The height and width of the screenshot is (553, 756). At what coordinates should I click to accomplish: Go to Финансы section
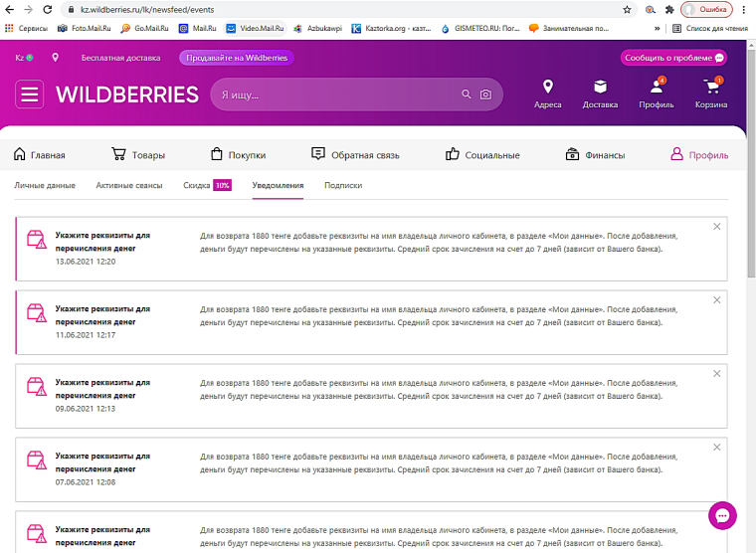[x=595, y=155]
